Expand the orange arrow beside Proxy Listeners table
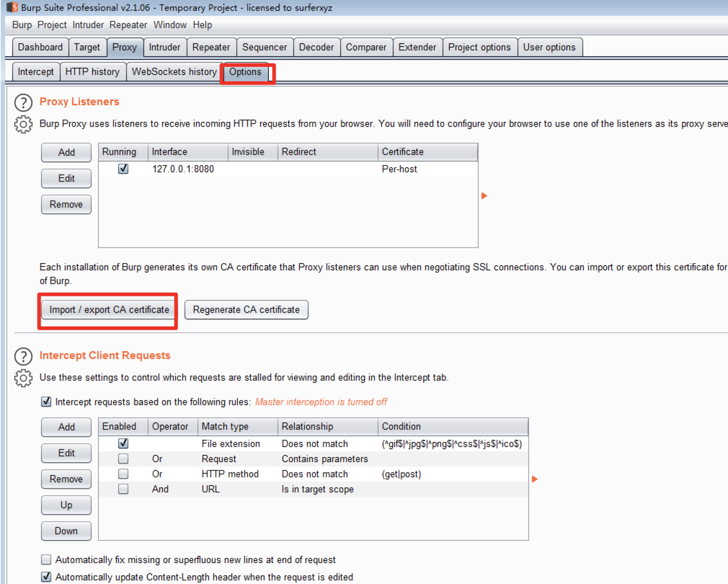The image size is (728, 584). pyautogui.click(x=484, y=196)
